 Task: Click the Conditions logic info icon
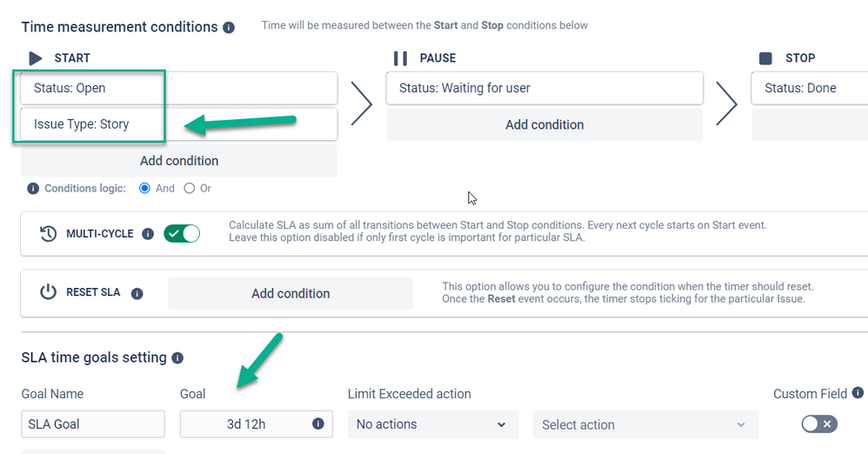(33, 189)
